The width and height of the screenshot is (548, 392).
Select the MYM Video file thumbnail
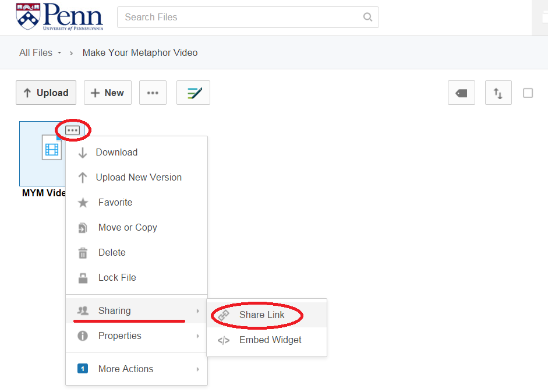(x=43, y=154)
